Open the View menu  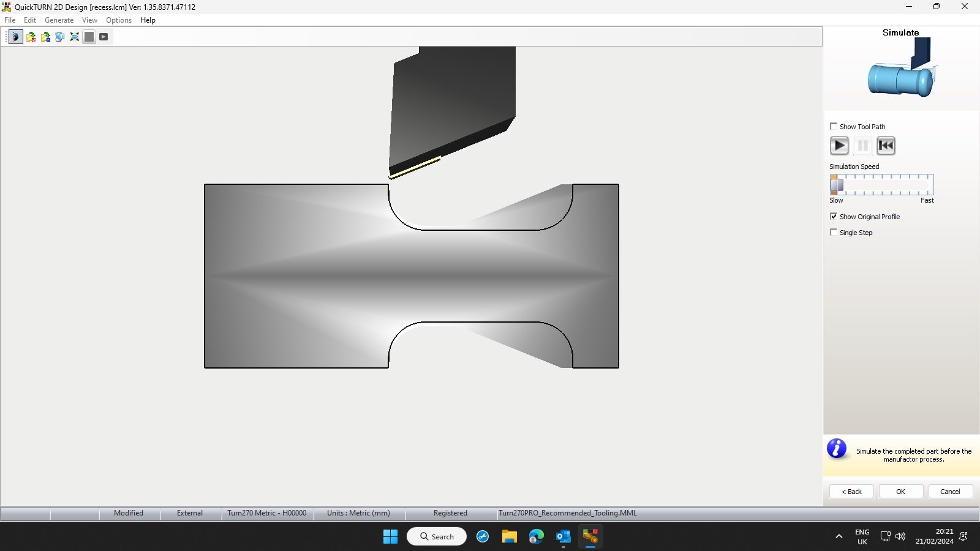tap(89, 20)
